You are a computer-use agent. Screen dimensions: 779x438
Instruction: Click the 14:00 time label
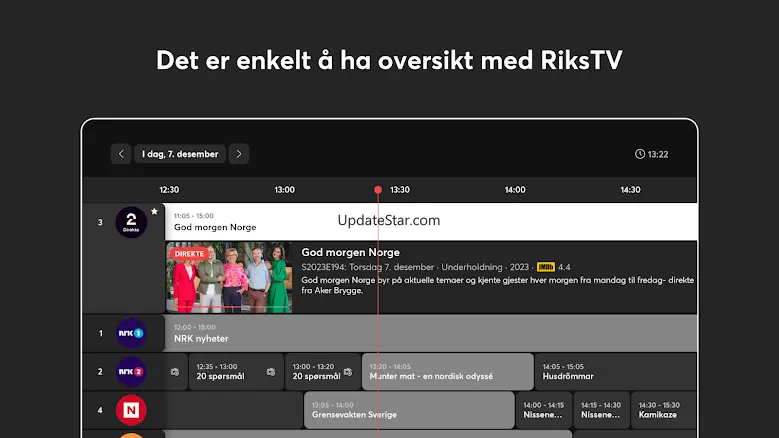pos(515,190)
